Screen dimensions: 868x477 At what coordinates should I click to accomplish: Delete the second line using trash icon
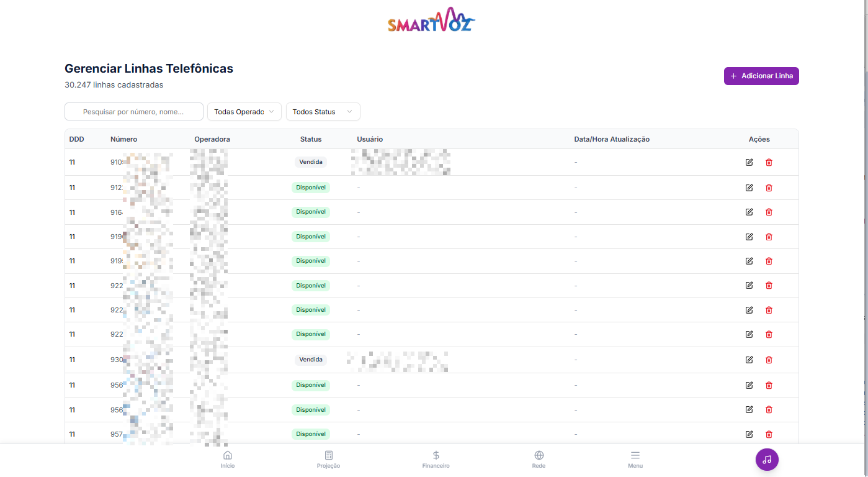pyautogui.click(x=769, y=187)
